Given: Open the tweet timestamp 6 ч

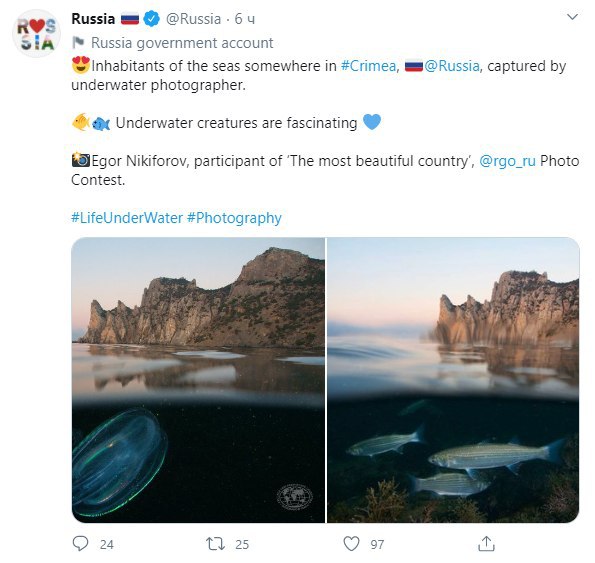Looking at the screenshot, I should coord(244,19).
